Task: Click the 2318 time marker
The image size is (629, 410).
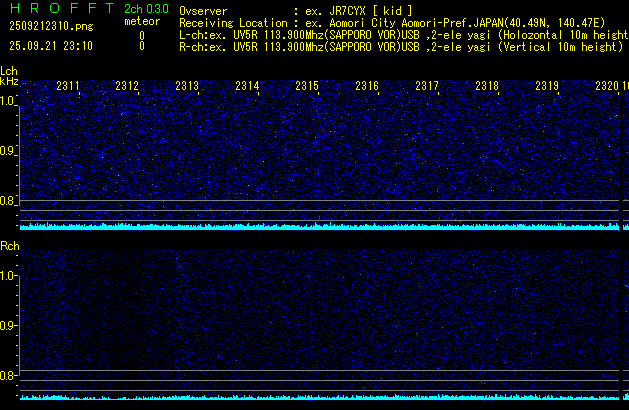Action: [487, 87]
